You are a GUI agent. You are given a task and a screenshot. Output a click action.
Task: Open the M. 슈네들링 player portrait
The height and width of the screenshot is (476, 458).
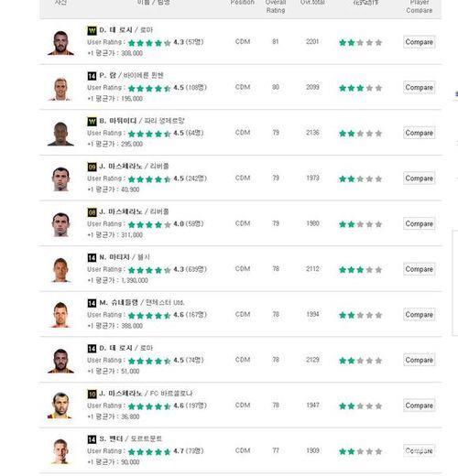[60, 315]
